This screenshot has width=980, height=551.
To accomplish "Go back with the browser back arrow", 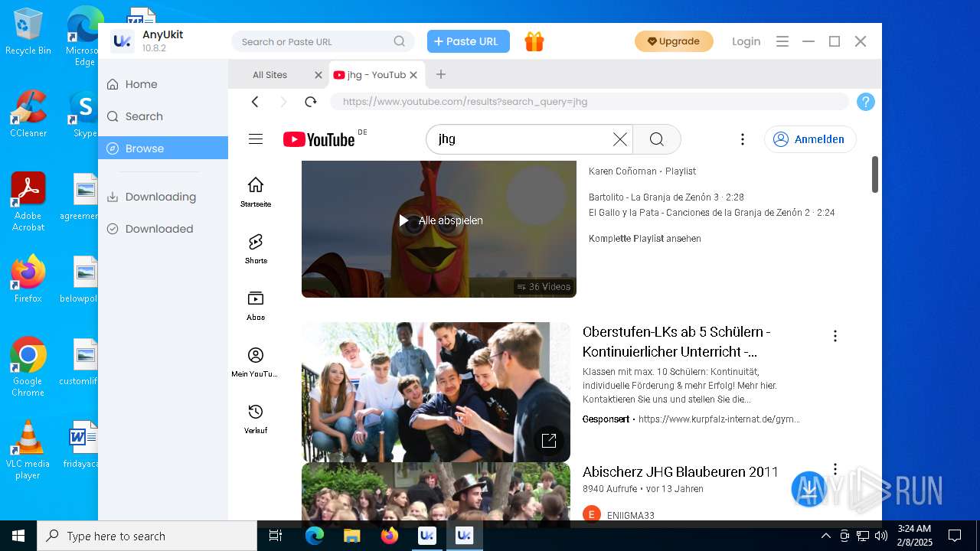I will tap(255, 102).
